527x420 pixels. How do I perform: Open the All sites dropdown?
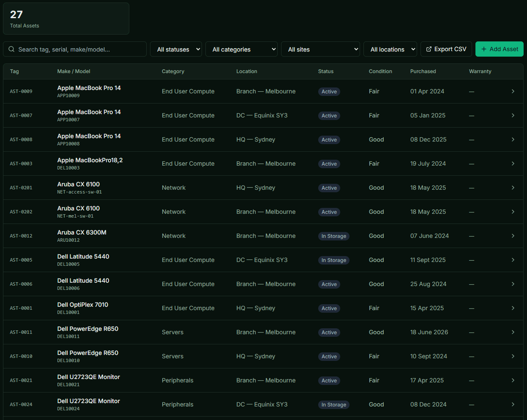click(320, 49)
